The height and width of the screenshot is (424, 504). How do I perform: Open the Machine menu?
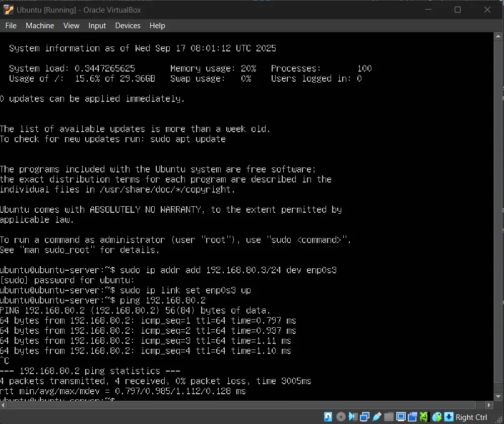tap(39, 25)
